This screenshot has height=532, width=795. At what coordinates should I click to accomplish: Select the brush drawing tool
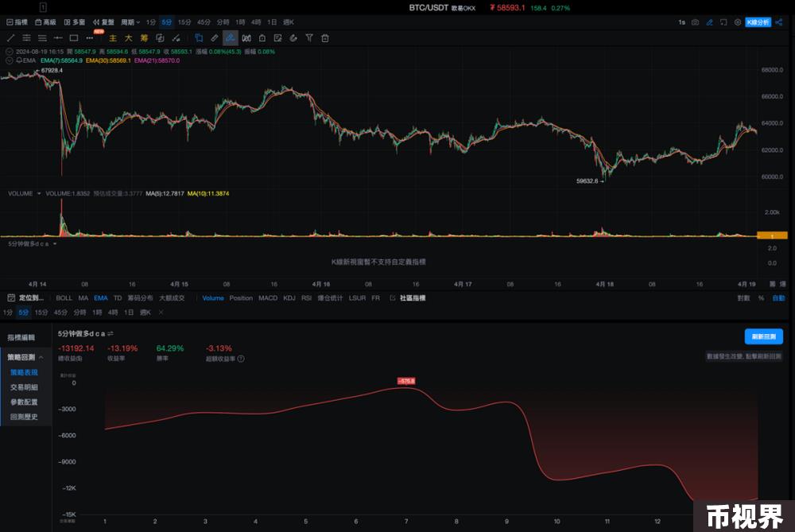pos(176,38)
